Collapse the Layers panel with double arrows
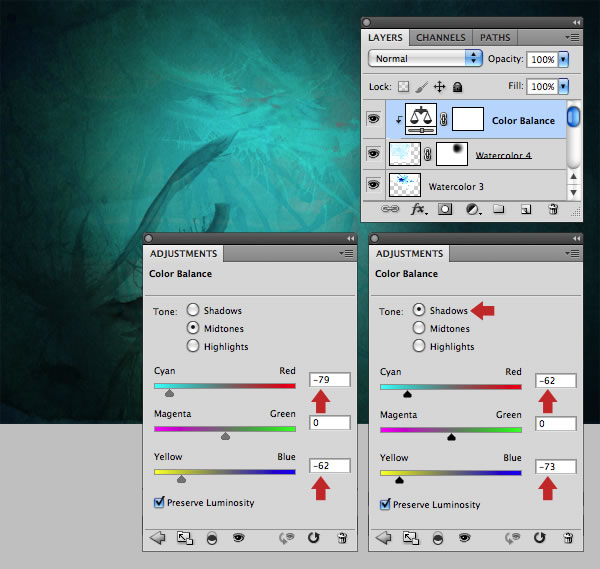This screenshot has height=569, width=600. [576, 23]
